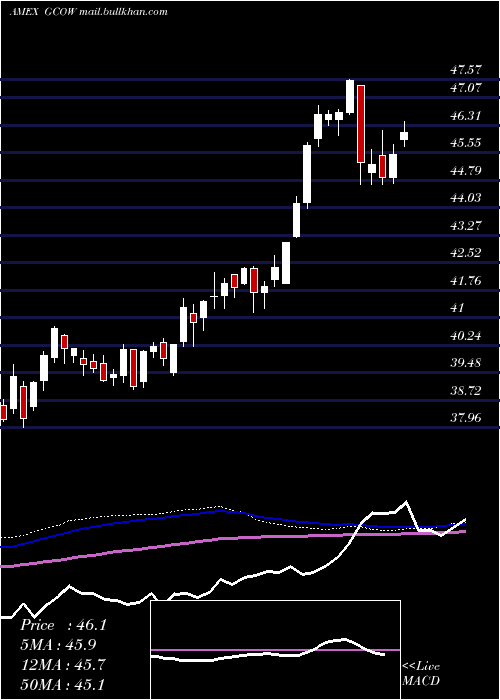
Task: Click the 47.57 price axis label
Action: pos(466,70)
